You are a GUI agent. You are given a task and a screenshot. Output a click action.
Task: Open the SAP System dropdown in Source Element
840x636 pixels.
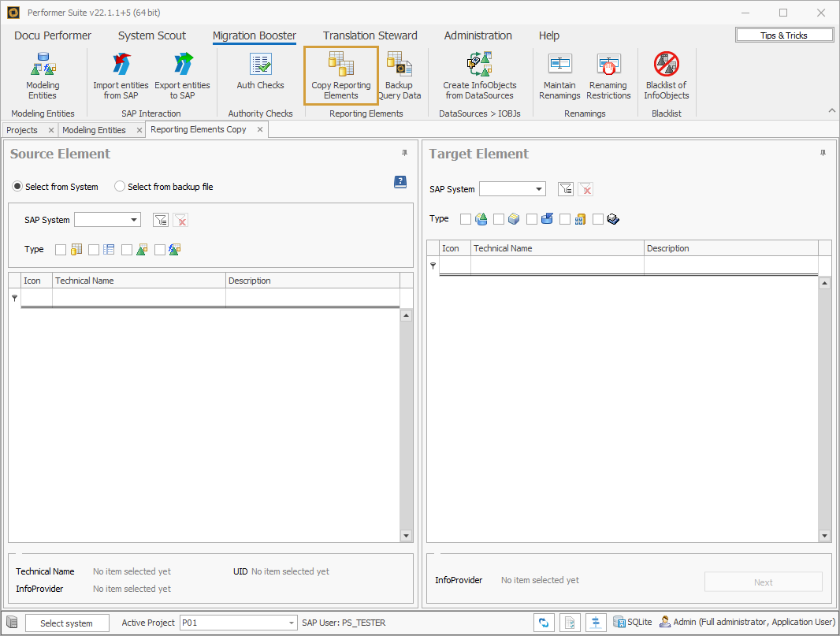[x=133, y=221]
